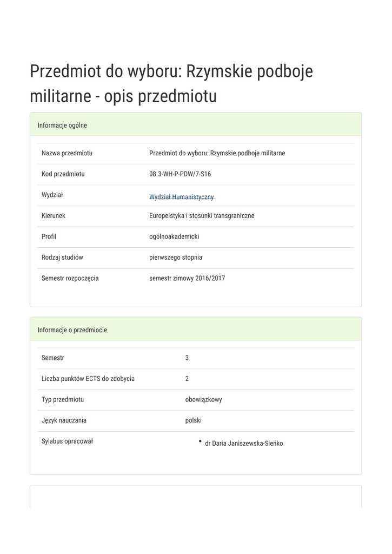
Task: Click the Semestr rozpoczęcia label
Action: click(x=70, y=279)
